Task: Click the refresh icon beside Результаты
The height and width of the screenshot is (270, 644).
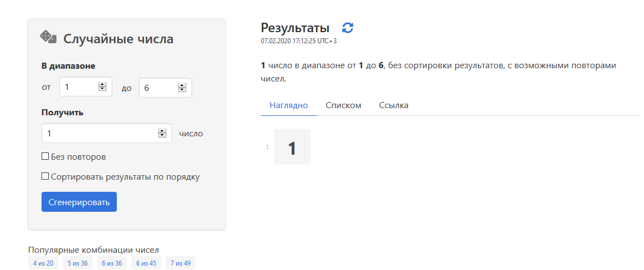Action: [348, 28]
